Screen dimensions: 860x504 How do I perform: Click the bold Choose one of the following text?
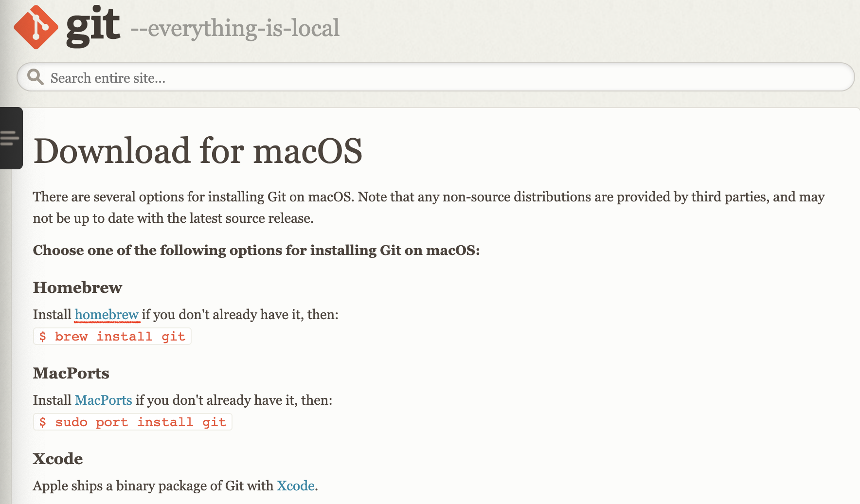[256, 251]
